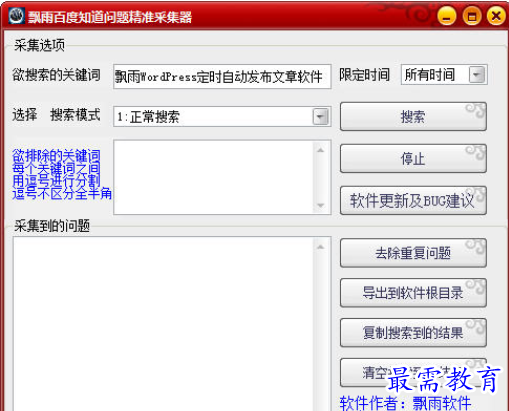
Task: Click the 搜索模式 label
Action: tap(75, 115)
